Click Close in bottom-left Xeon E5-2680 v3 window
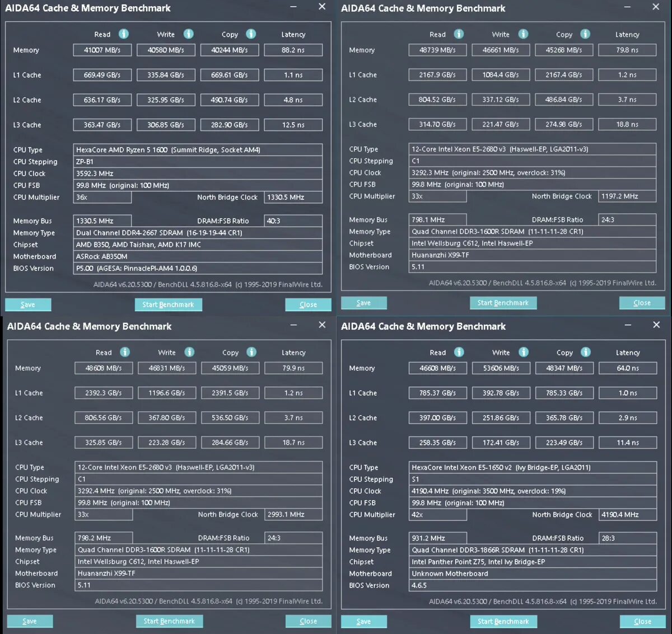This screenshot has height=634, width=672. point(309,621)
